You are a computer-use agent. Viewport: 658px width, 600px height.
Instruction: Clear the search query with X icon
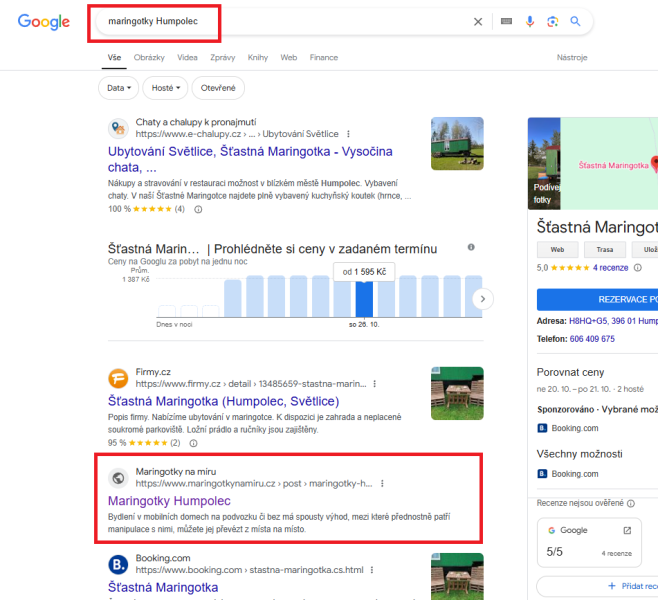[478, 21]
